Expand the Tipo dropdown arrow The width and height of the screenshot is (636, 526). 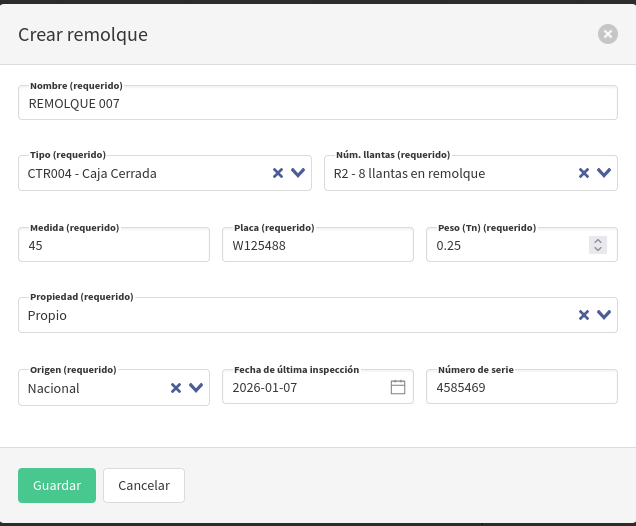click(298, 173)
